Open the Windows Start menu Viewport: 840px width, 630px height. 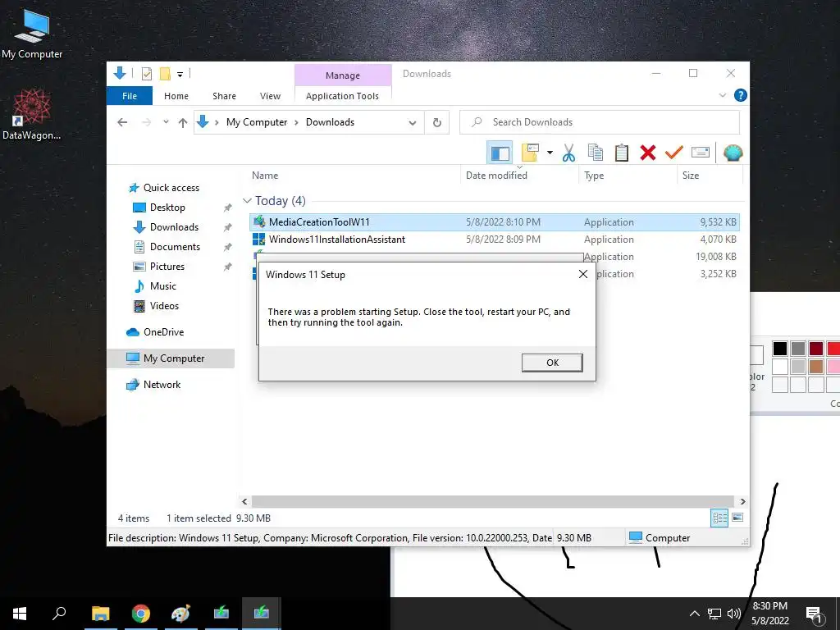(20, 614)
